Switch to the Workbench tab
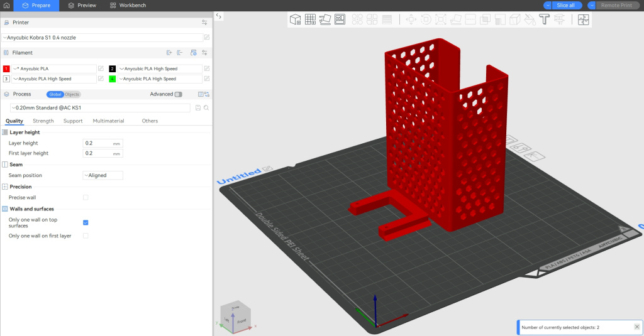The height and width of the screenshot is (336, 644). click(x=128, y=5)
